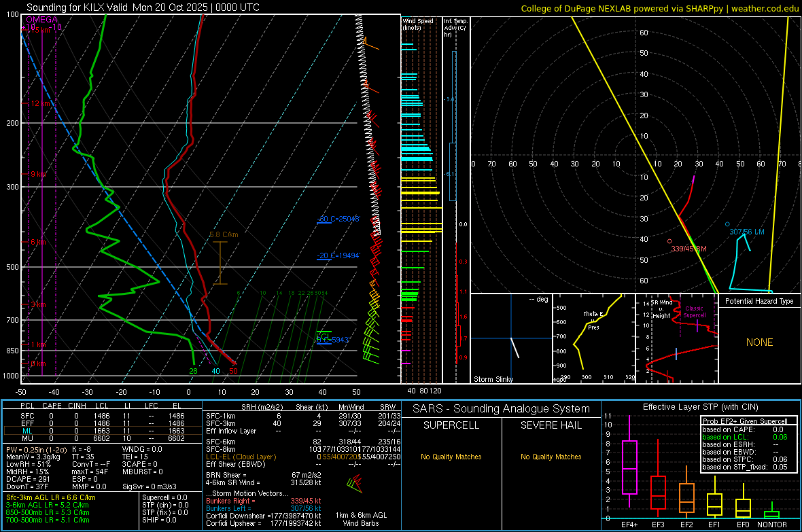Image resolution: width=802 pixels, height=532 pixels.
Task: Click the red surface temperature value 50
Action: [233, 371]
